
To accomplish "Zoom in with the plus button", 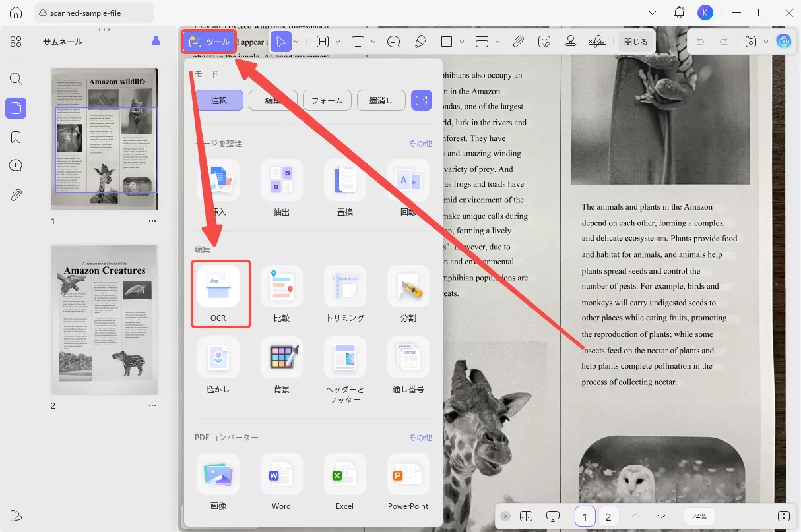I will pos(757,516).
